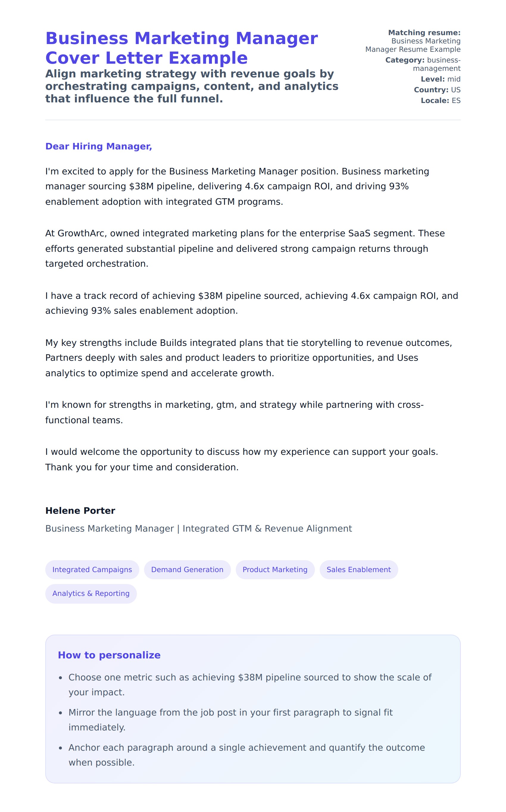Screen dimensions: 506x812
Task: Click the paragraph starting 'I'm excited to apply'
Action: click(237, 186)
